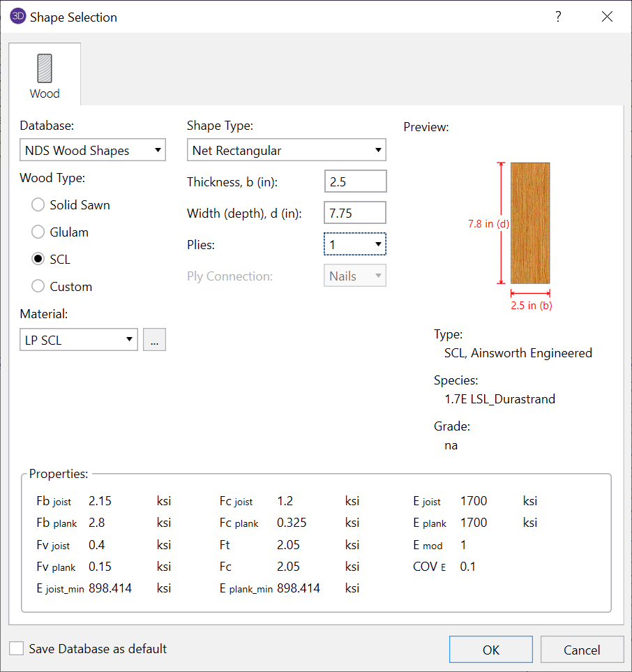Click the Width (depth) d input field
The width and height of the screenshot is (632, 672).
coord(355,213)
